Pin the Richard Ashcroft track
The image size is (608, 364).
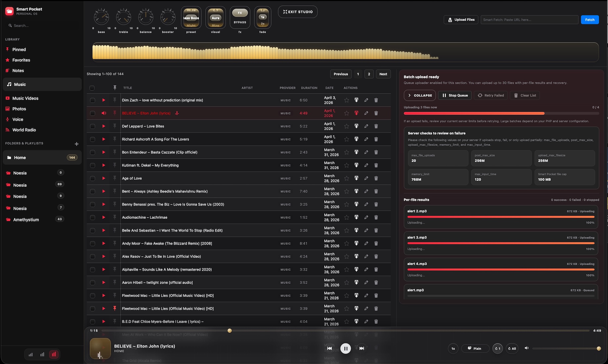coord(115,139)
